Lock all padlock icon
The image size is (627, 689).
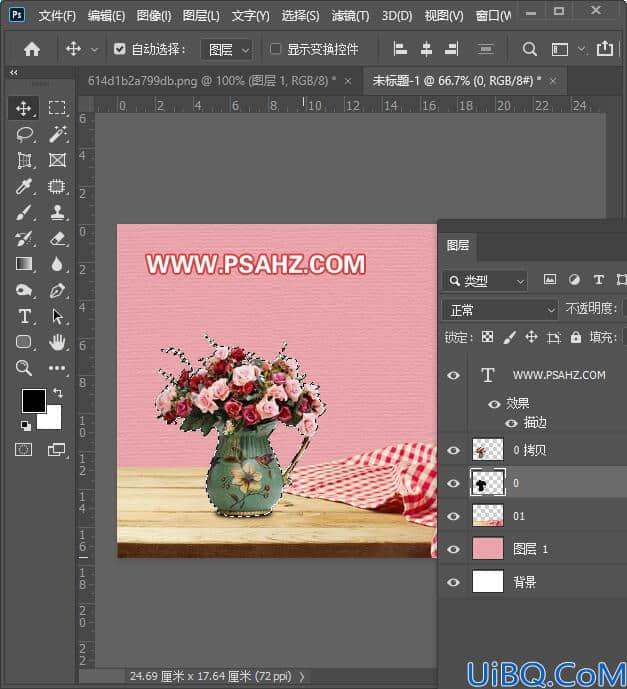pyautogui.click(x=576, y=337)
